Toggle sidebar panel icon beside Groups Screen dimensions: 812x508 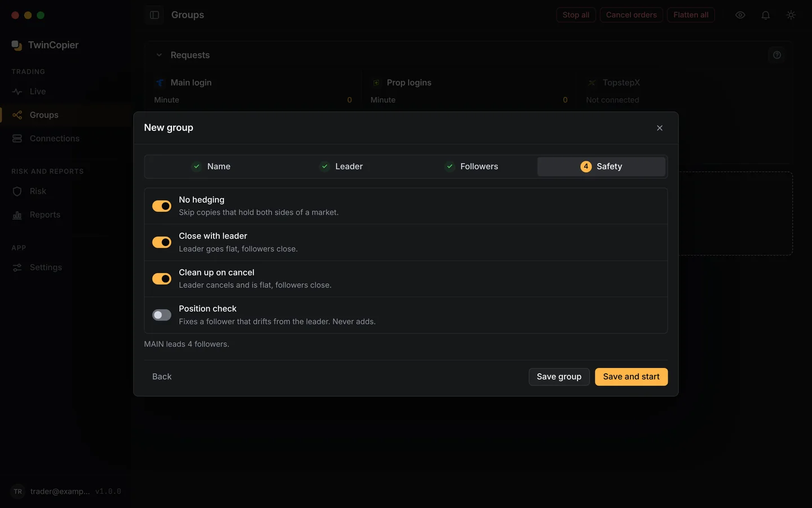pos(155,15)
